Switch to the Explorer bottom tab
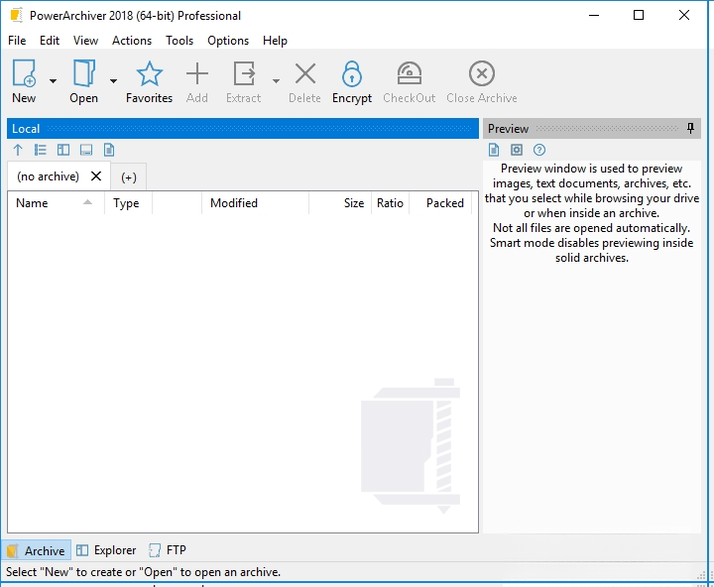Viewport: 714px width, 587px height. click(106, 551)
